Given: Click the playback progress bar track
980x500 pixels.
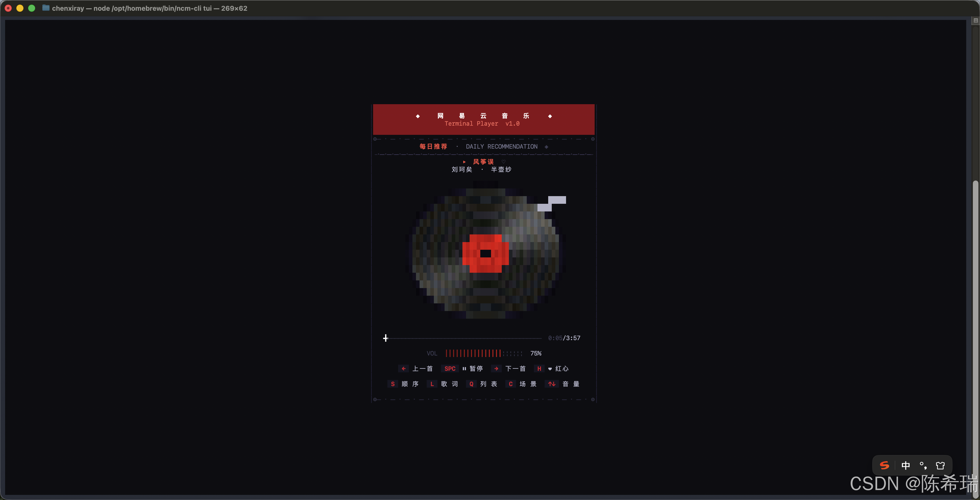Looking at the screenshot, I should (x=462, y=338).
